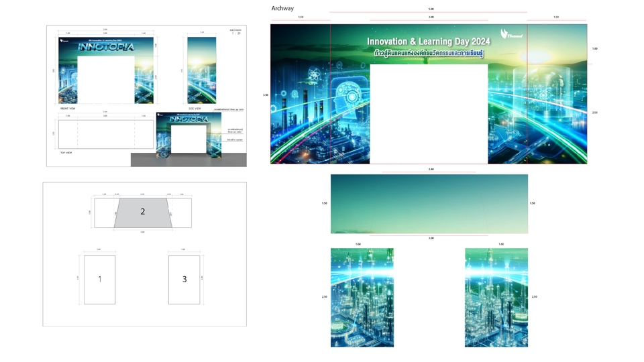Click the INNOTOPIA logo on the 3D archway
The width and height of the screenshot is (644, 362).
189,119
